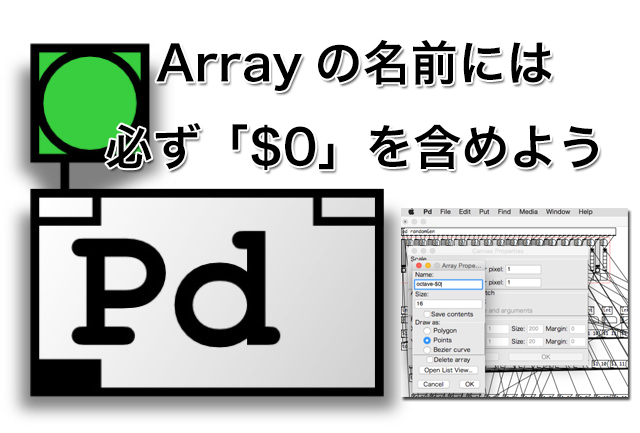Enable the Save contents checkbox
Image resolution: width=640 pixels, height=433 pixels.
427,314
